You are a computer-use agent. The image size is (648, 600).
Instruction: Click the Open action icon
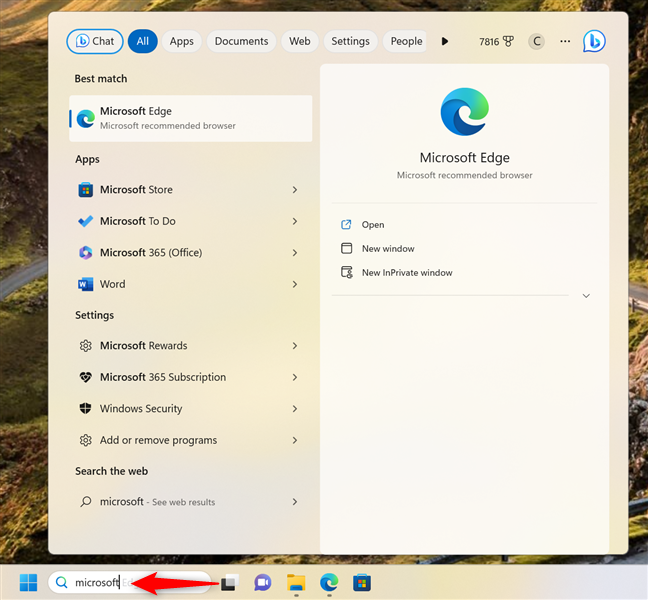pos(346,224)
